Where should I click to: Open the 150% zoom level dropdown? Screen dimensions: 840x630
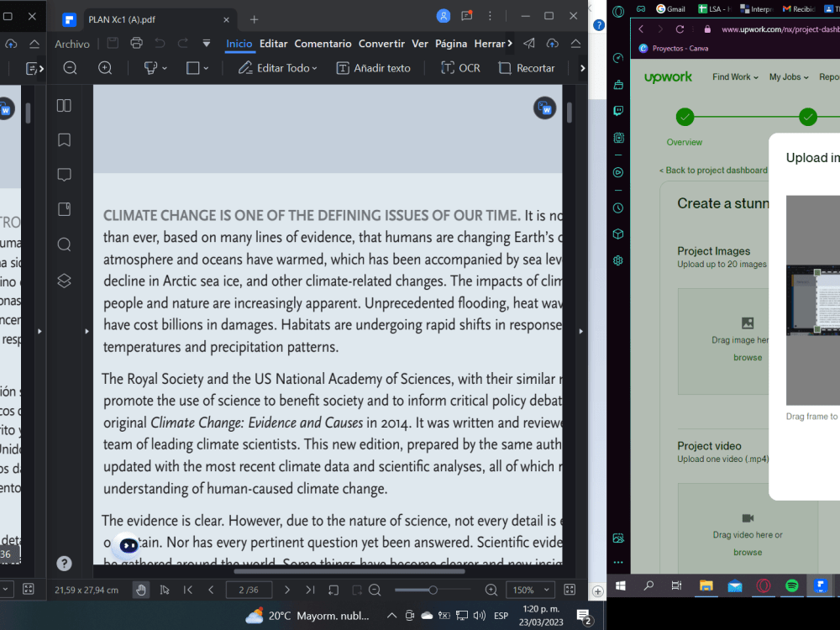tap(530, 590)
